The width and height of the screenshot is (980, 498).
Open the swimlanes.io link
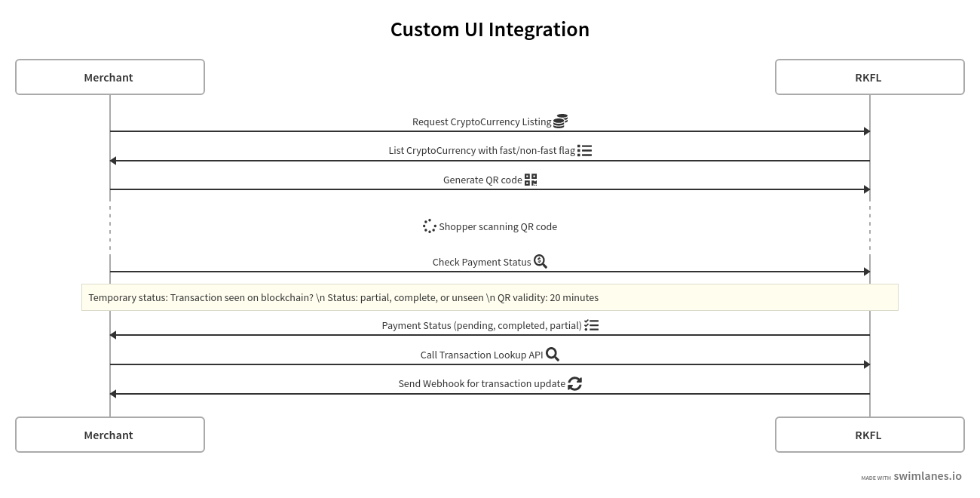[927, 476]
